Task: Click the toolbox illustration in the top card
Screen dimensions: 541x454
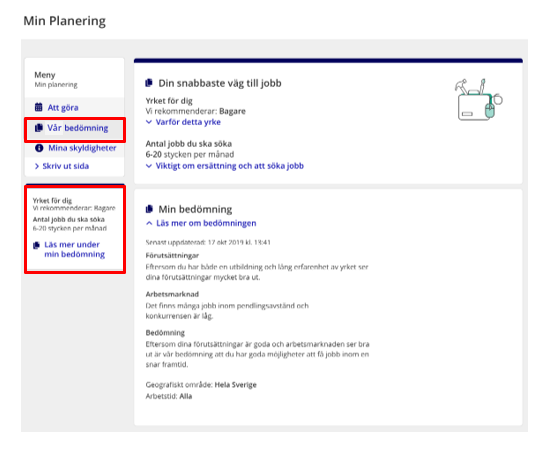Action: point(479,100)
